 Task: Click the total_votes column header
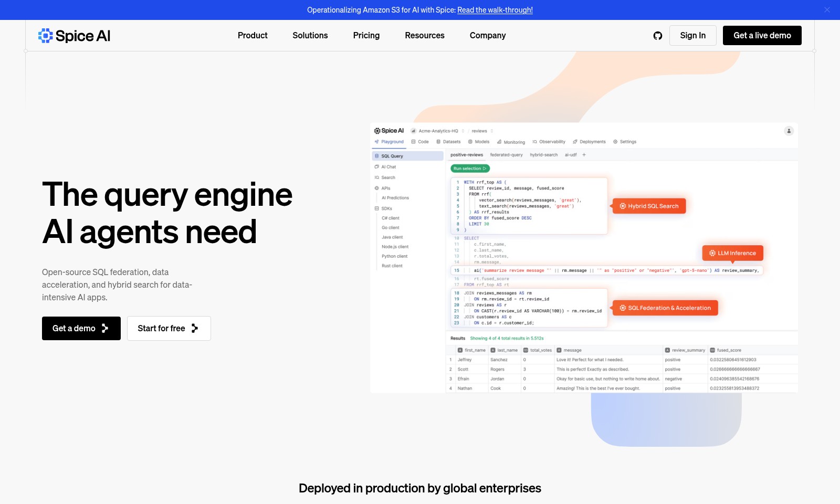pos(538,350)
